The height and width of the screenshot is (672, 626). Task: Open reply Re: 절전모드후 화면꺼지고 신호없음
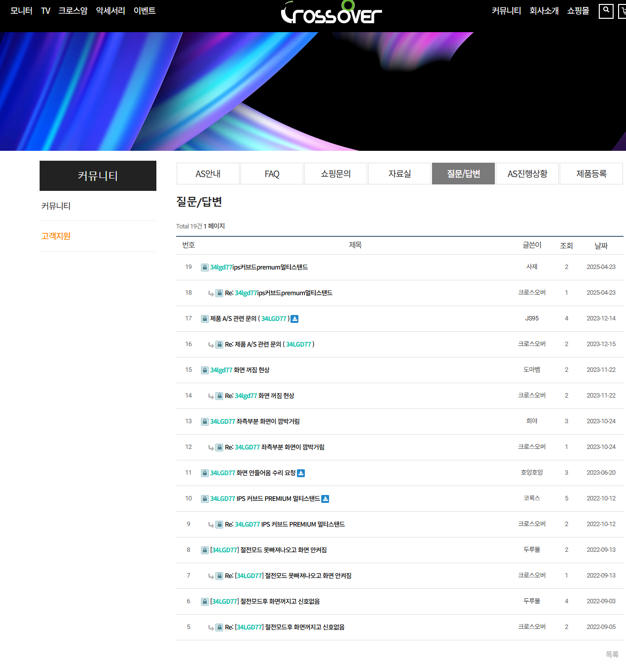point(285,627)
